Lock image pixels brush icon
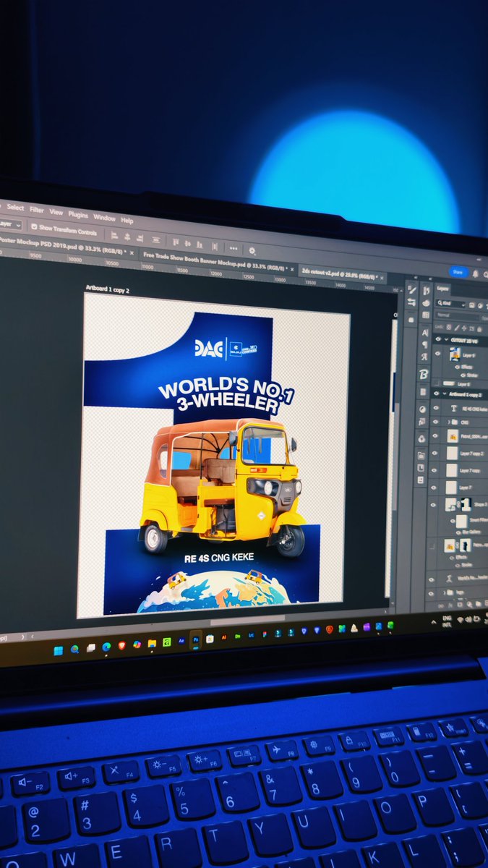The image size is (488, 868). click(457, 328)
